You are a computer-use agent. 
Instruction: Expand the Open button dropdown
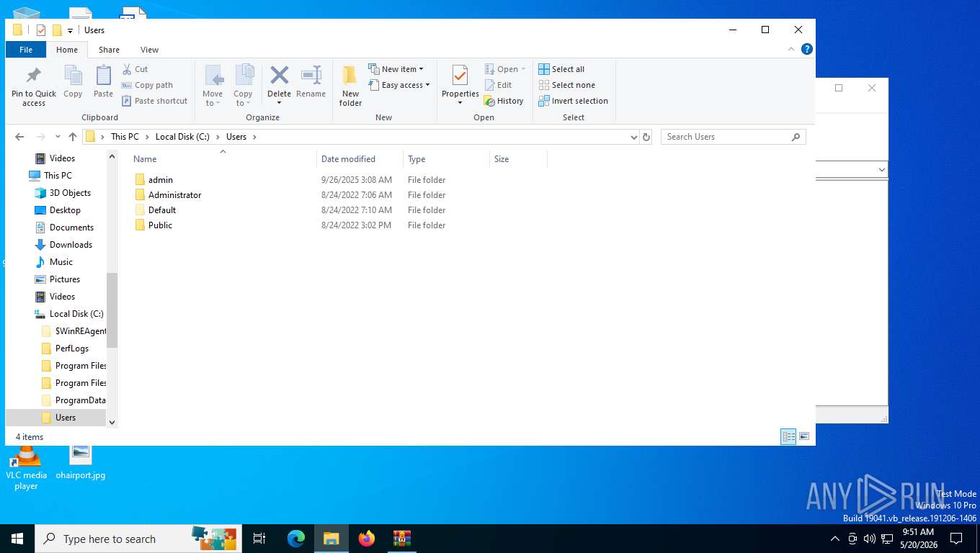point(523,69)
